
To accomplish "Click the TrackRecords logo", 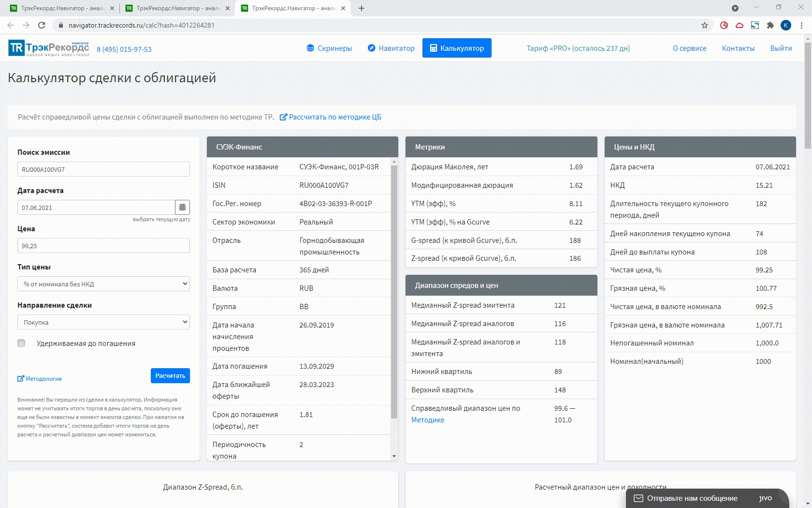I will [49, 48].
